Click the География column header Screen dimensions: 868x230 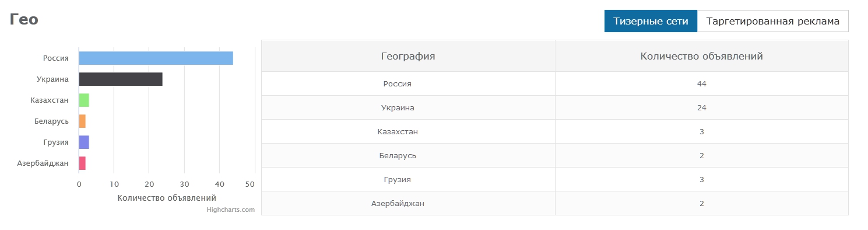pos(408,56)
